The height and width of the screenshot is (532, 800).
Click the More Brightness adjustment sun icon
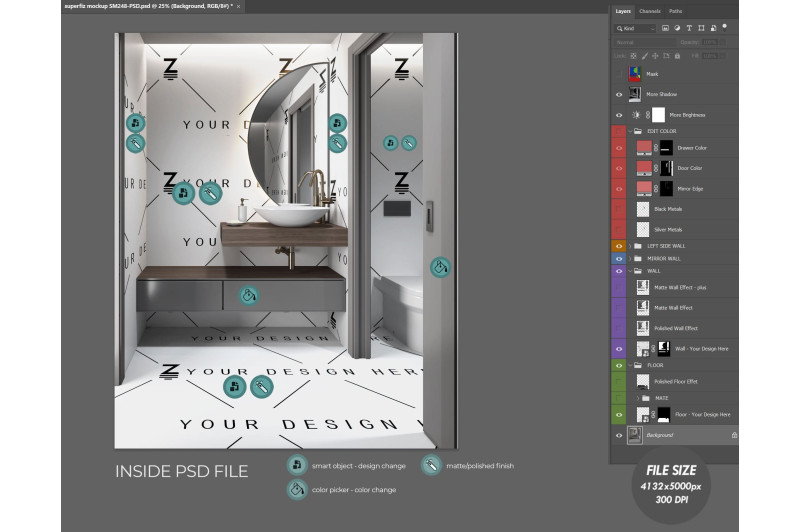tap(637, 115)
